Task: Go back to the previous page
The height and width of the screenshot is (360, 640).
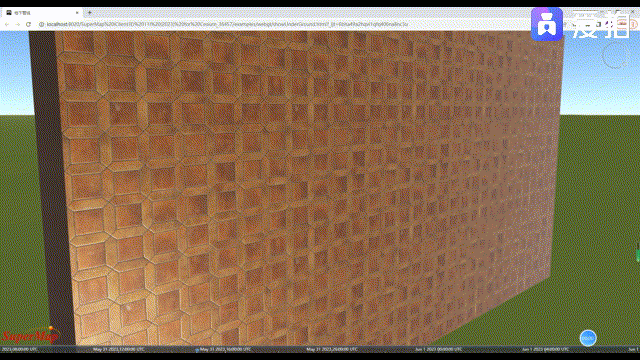Action: click(7, 24)
